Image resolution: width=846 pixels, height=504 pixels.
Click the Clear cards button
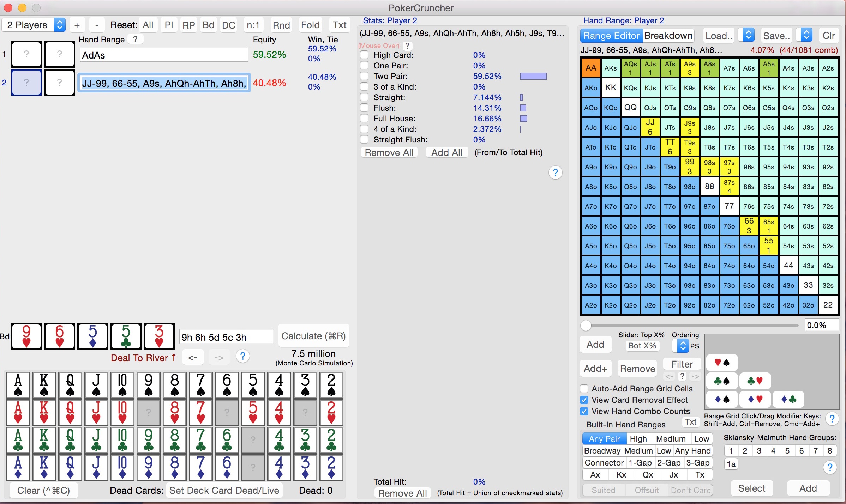pos(43,490)
